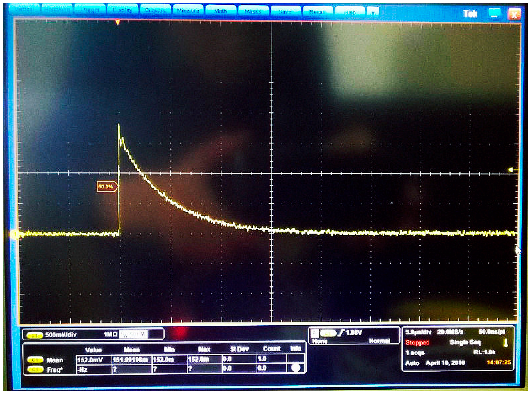The height and width of the screenshot is (395, 532).
Task: Click the channel 1 ground reference marker on the left edge
Action: point(15,235)
